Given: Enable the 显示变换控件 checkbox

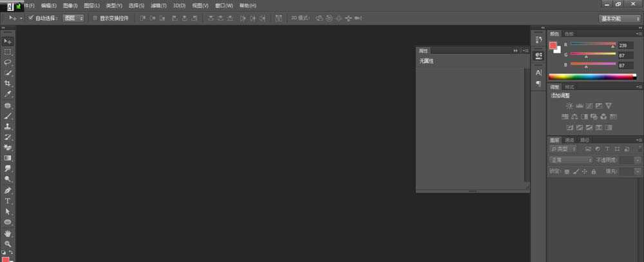Looking at the screenshot, I should (x=95, y=18).
